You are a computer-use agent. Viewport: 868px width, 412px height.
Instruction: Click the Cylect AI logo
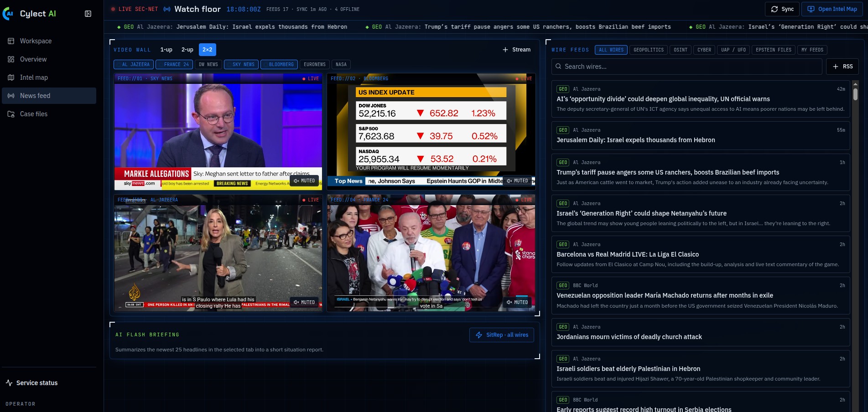click(30, 14)
